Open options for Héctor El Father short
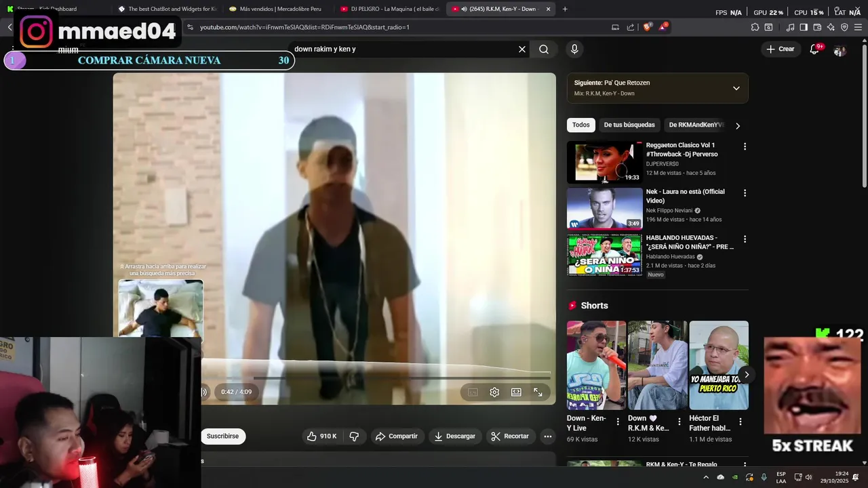 (x=740, y=422)
